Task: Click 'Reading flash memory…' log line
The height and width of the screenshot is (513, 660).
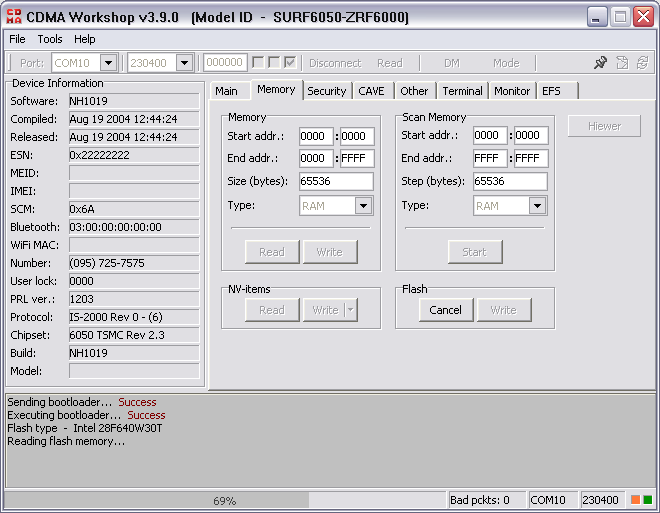Action: pyautogui.click(x=66, y=441)
